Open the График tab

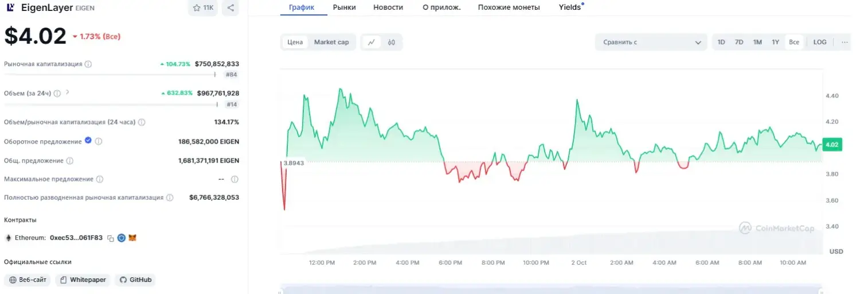(302, 7)
